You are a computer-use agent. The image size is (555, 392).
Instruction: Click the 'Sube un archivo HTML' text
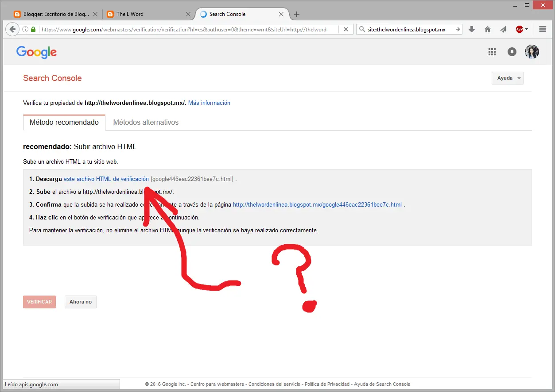(x=70, y=162)
